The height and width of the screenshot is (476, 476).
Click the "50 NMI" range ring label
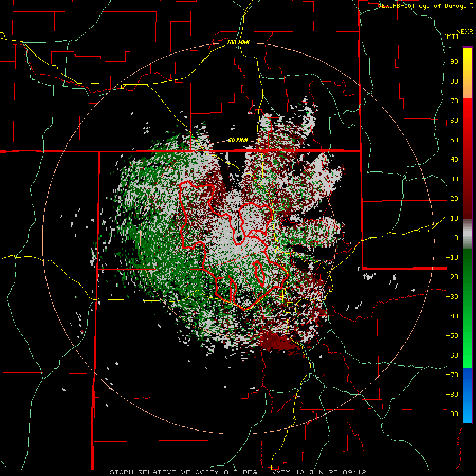point(238,140)
